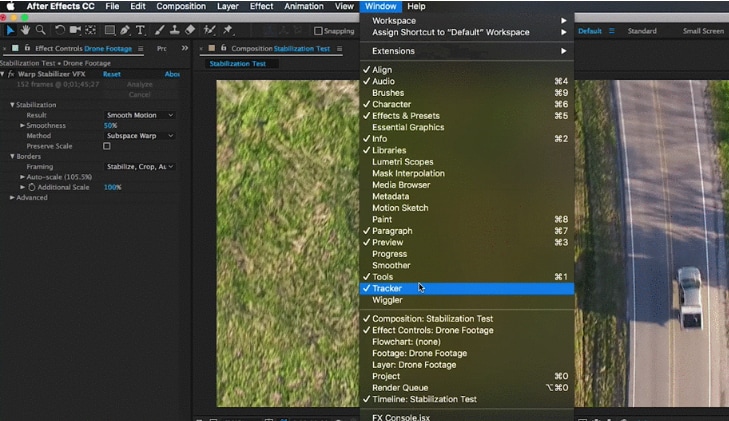Select the Pan Behind anchor point tool

coord(90,30)
